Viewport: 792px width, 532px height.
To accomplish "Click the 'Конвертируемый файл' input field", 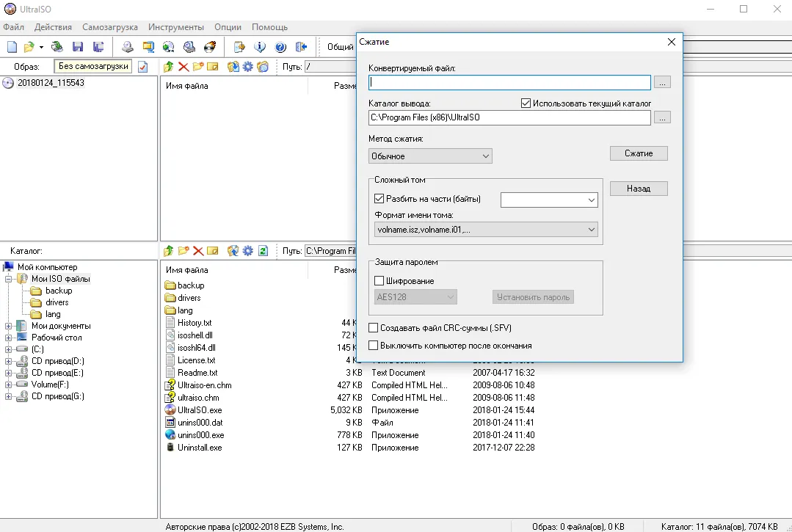I will pyautogui.click(x=509, y=82).
